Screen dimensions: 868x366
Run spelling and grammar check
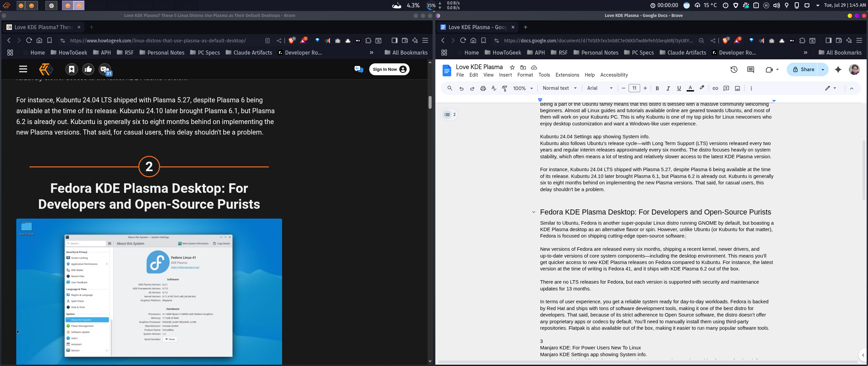pyautogui.click(x=494, y=88)
